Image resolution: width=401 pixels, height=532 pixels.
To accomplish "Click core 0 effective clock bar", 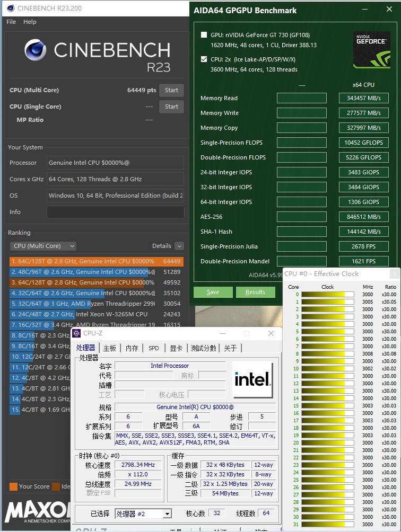I will (x=328, y=295).
